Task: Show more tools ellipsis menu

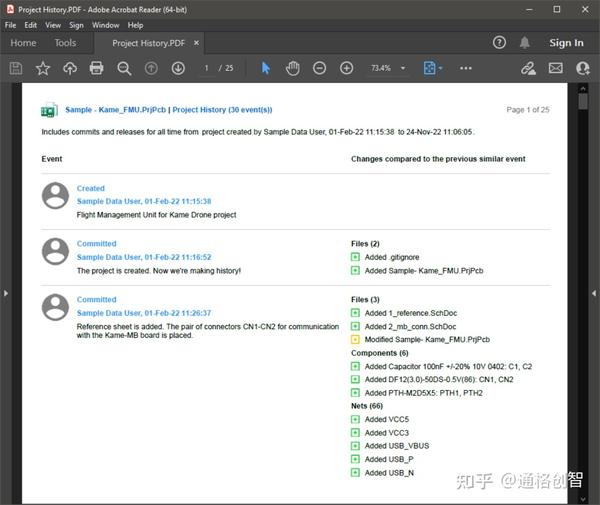Action: click(x=466, y=68)
